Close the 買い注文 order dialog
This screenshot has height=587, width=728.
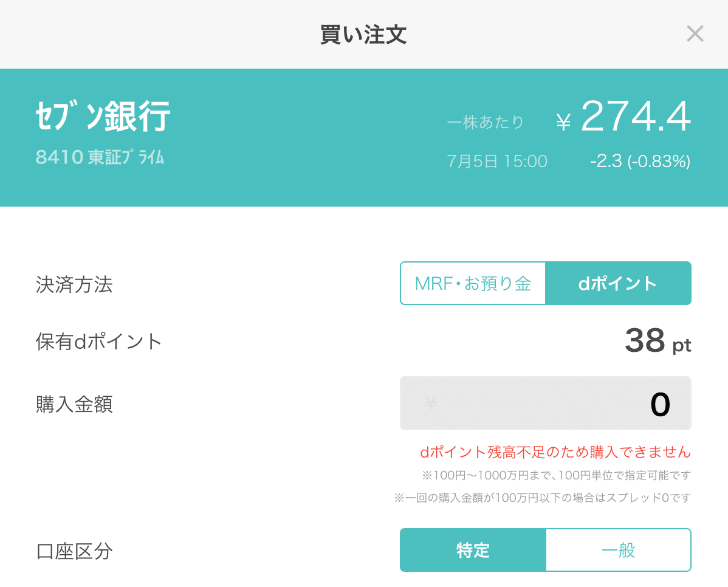695,33
